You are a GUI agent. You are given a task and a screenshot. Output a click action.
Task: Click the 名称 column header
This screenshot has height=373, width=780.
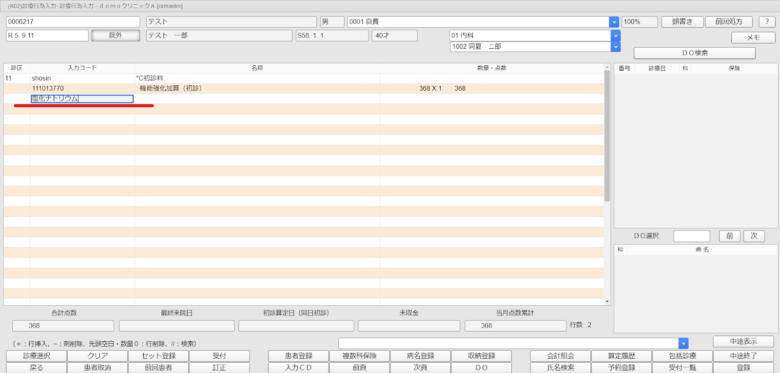[x=257, y=68]
